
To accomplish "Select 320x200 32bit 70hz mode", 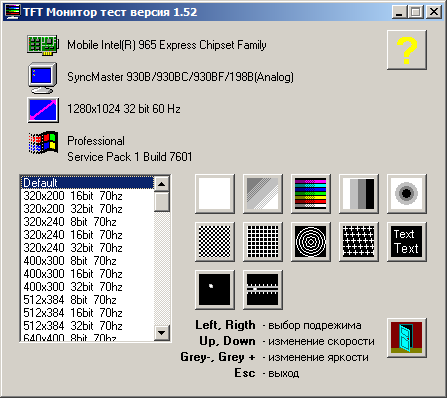I will (x=88, y=209).
